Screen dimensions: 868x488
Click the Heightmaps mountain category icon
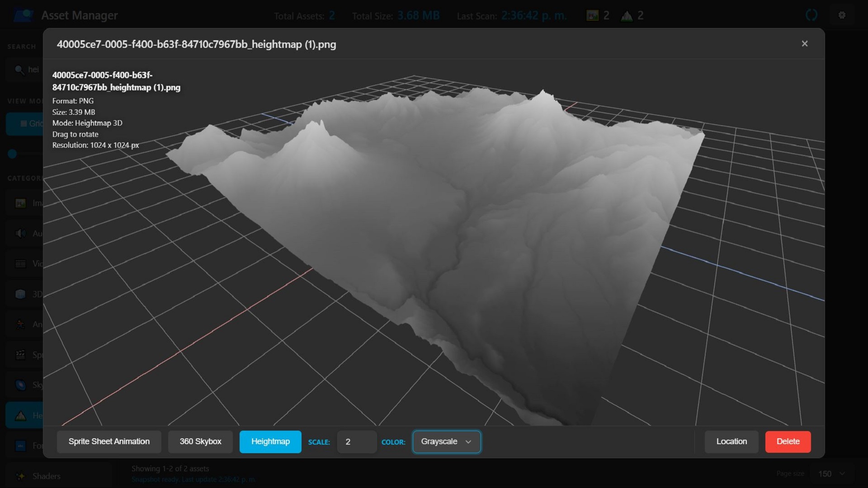click(x=21, y=416)
